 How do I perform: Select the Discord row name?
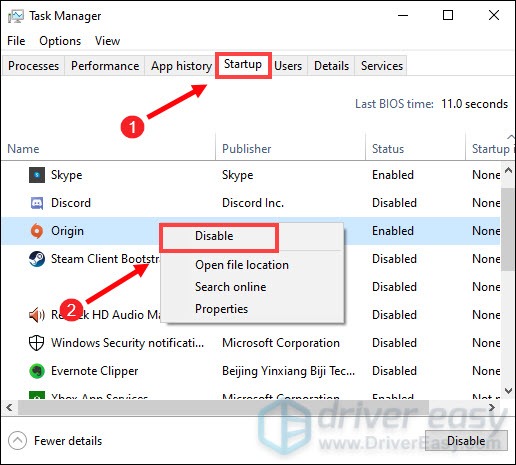(71, 203)
